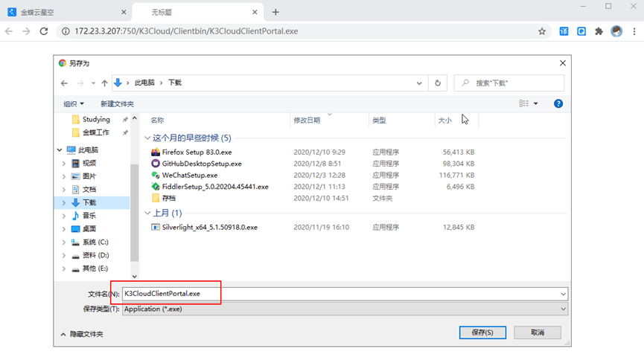
Task: Click the browser reload icon
Action: click(44, 31)
